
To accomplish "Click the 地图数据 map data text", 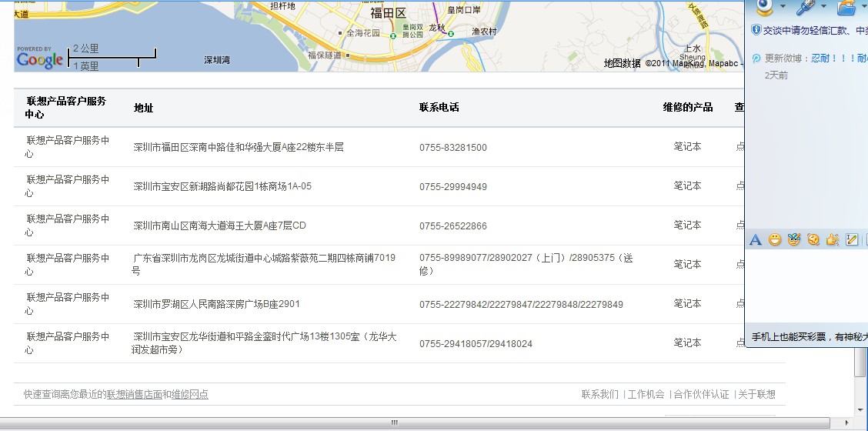I will [x=623, y=64].
